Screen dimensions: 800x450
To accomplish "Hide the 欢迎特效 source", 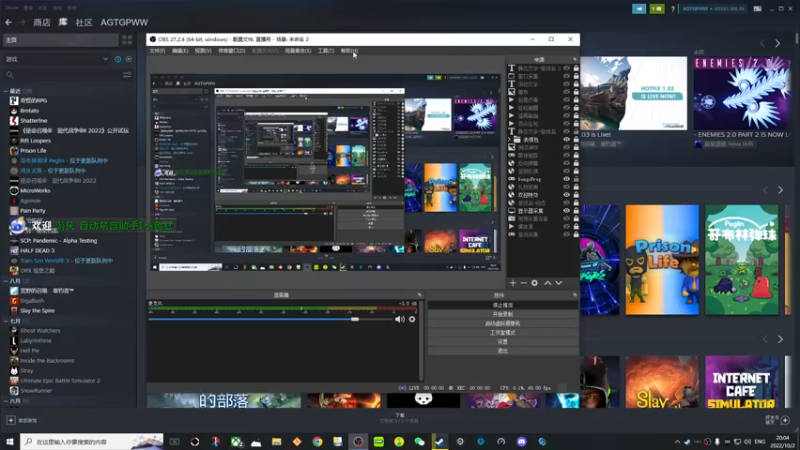I will point(566,195).
